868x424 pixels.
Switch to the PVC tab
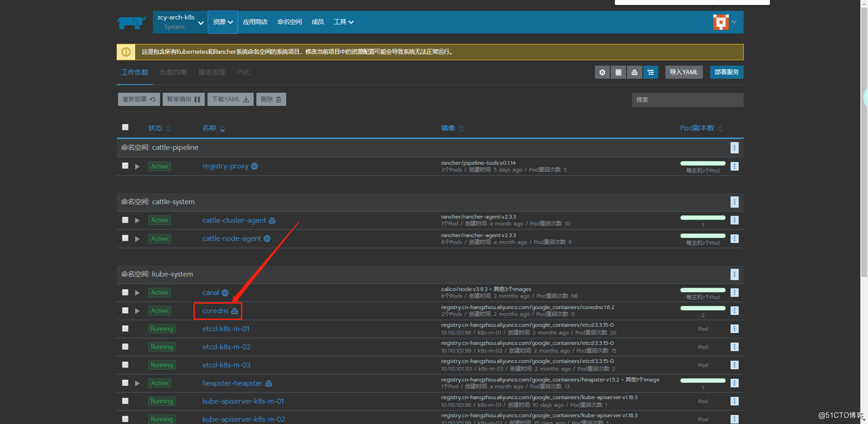pyautogui.click(x=244, y=72)
